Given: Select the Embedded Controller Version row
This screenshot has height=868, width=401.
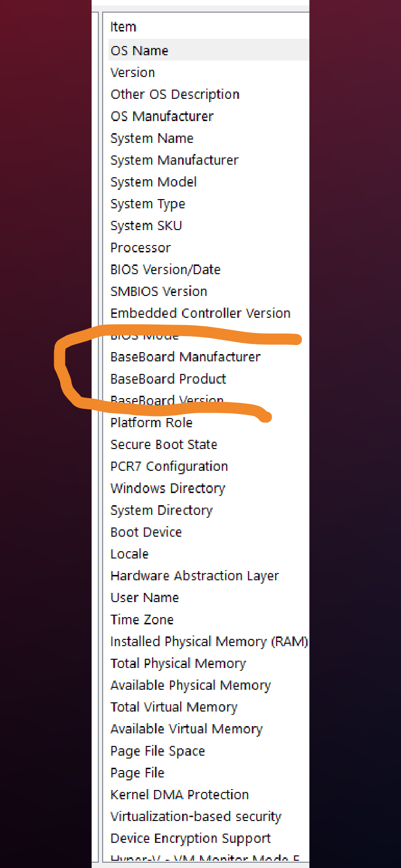Looking at the screenshot, I should [x=200, y=313].
